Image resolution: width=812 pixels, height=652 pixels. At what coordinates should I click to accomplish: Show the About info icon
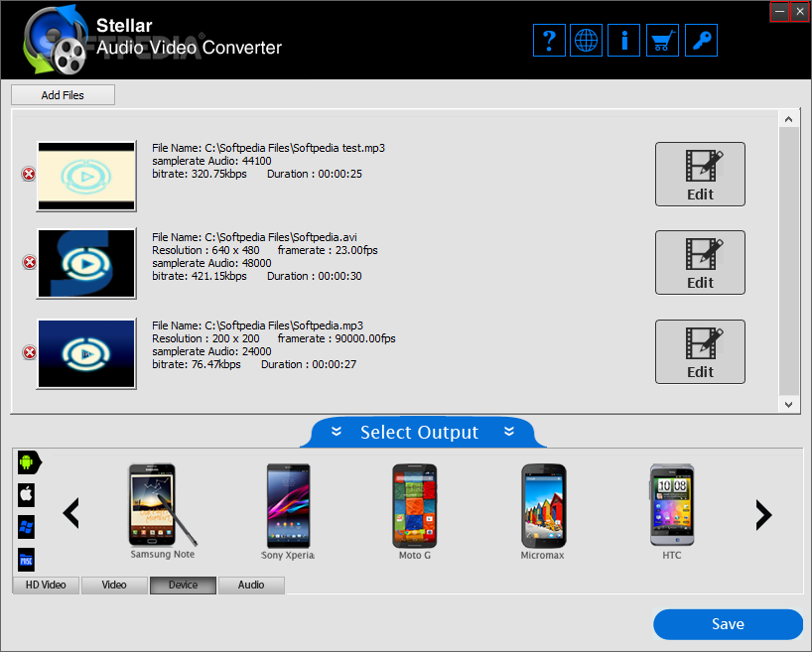(624, 41)
